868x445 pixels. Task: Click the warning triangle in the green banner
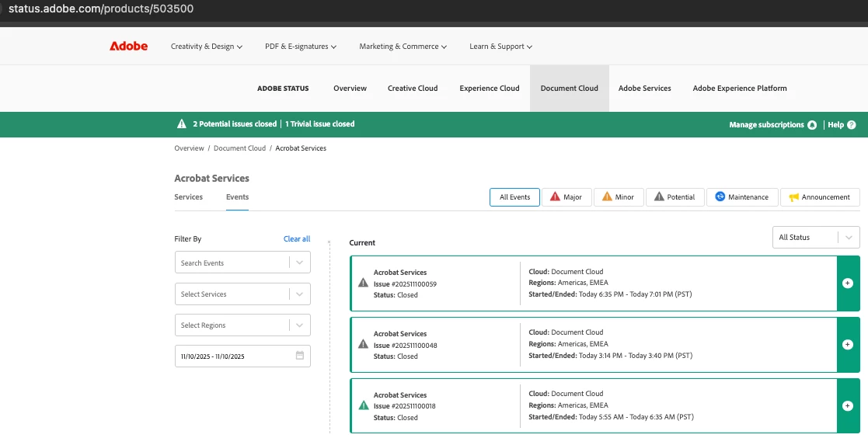pos(182,124)
